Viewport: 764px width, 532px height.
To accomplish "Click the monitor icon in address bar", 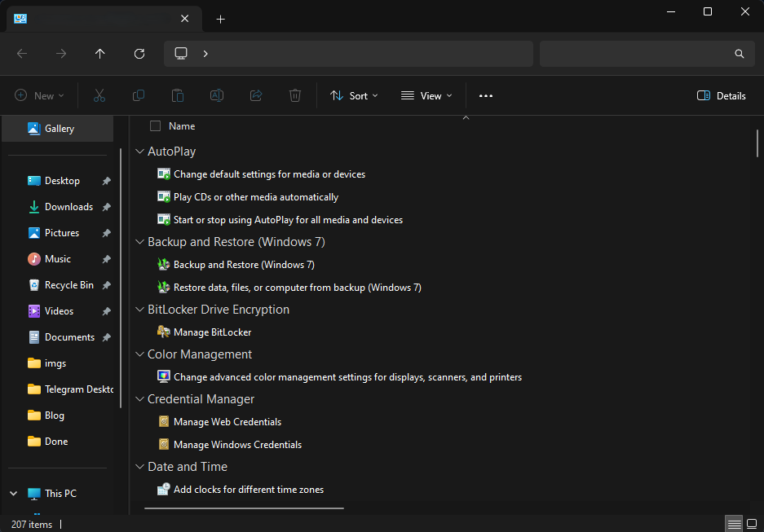I will coord(181,53).
